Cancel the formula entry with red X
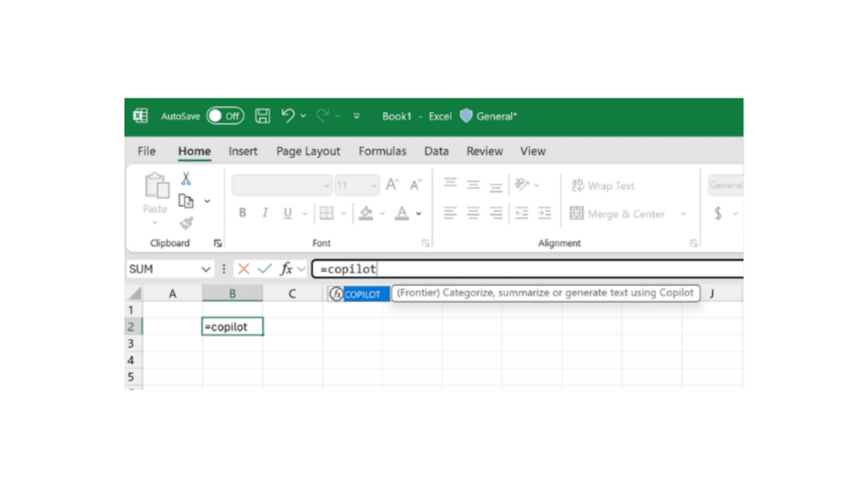This screenshot has width=868, height=488. [x=243, y=269]
